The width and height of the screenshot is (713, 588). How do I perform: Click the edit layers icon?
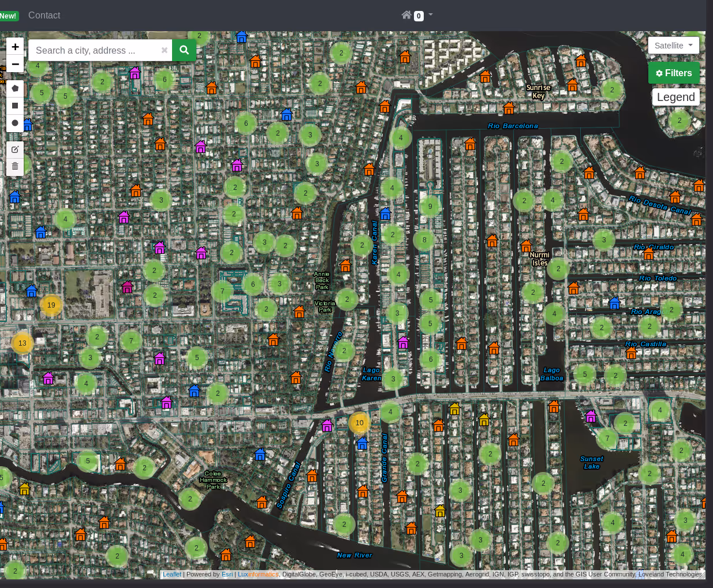(15, 149)
